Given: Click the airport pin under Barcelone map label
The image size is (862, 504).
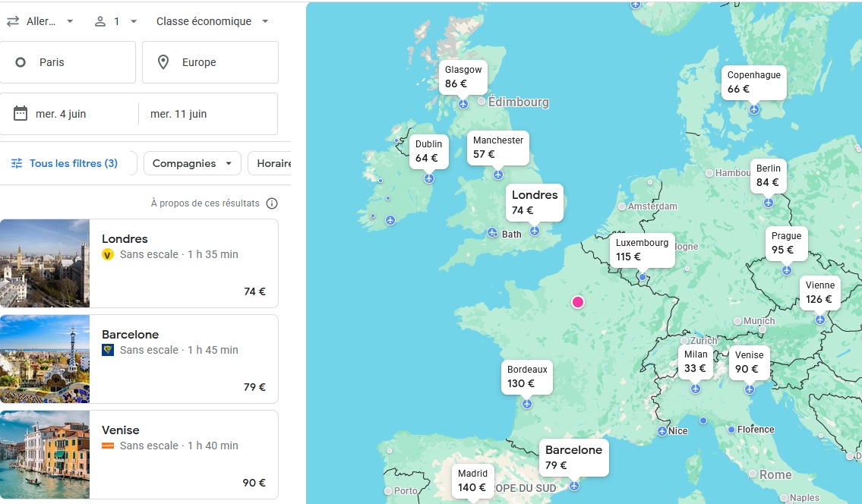Looking at the screenshot, I should tap(574, 486).
